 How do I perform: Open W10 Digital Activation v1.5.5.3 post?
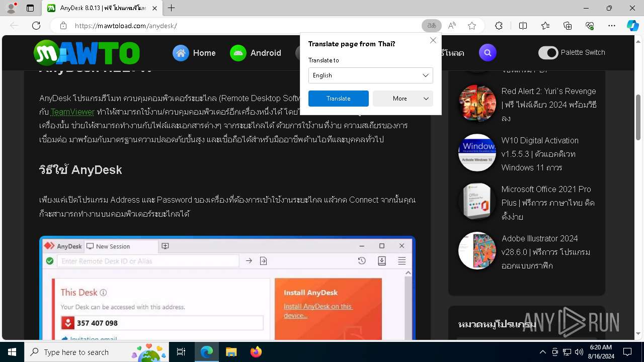tap(540, 154)
